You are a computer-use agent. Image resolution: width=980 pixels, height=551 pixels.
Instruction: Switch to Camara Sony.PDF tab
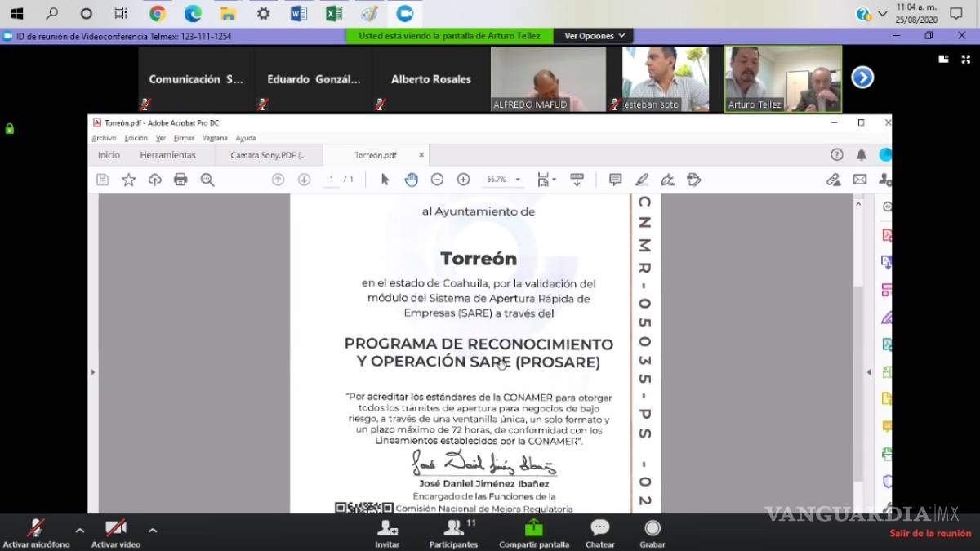[x=268, y=155]
